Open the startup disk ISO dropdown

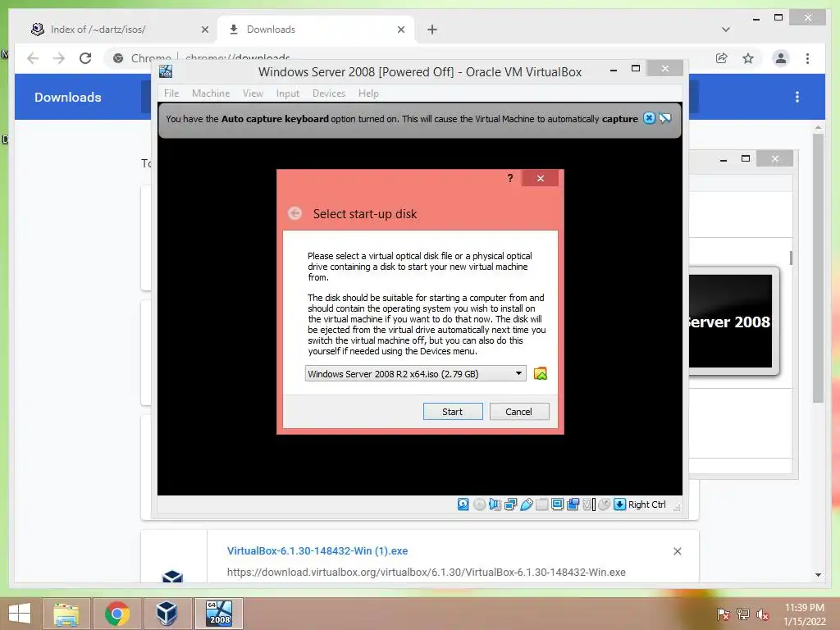point(415,373)
